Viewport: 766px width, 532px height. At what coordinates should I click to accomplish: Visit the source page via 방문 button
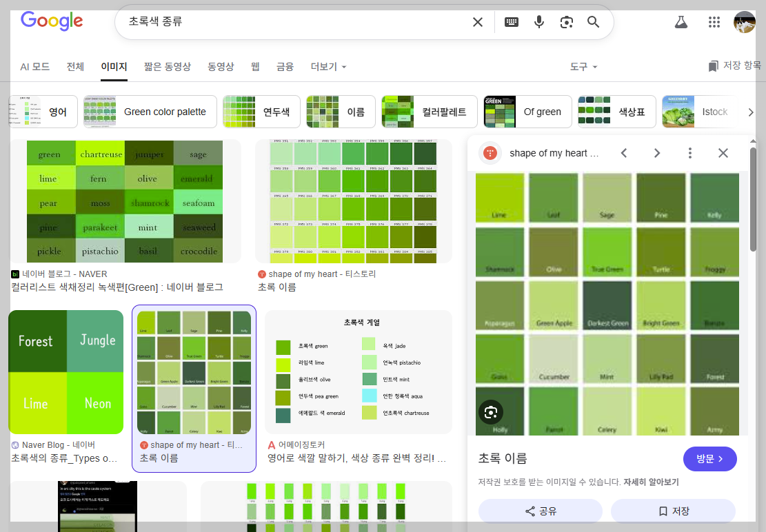click(710, 459)
